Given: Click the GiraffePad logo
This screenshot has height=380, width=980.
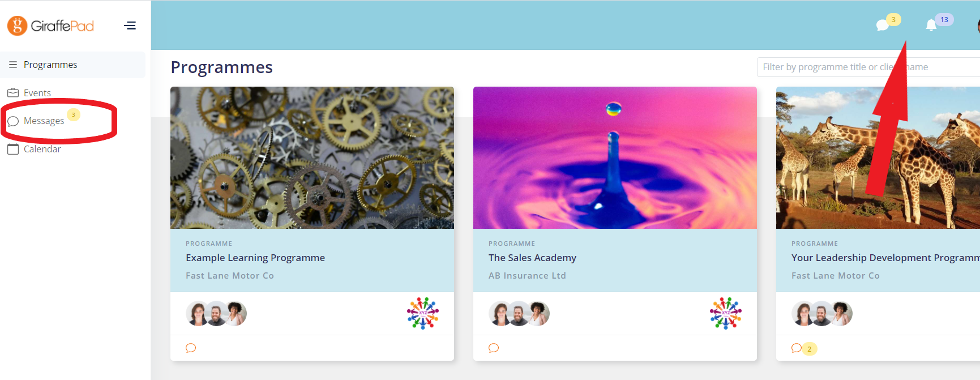Looking at the screenshot, I should coord(50,25).
